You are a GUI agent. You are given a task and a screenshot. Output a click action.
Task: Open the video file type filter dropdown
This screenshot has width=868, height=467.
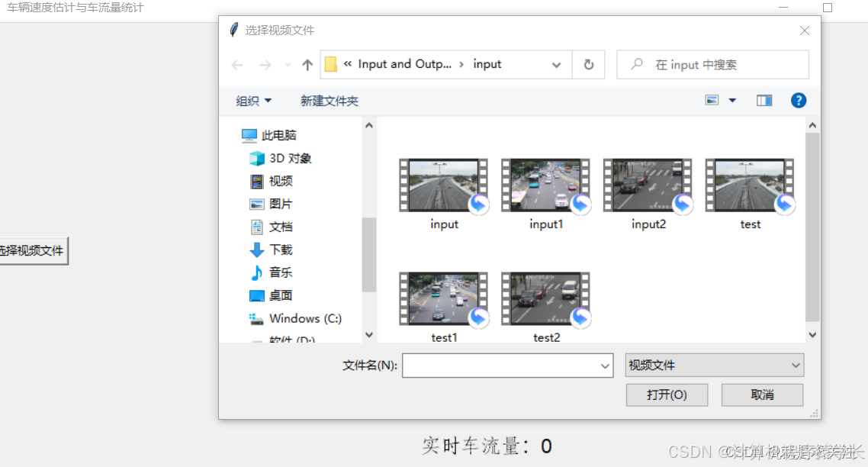[x=796, y=366]
